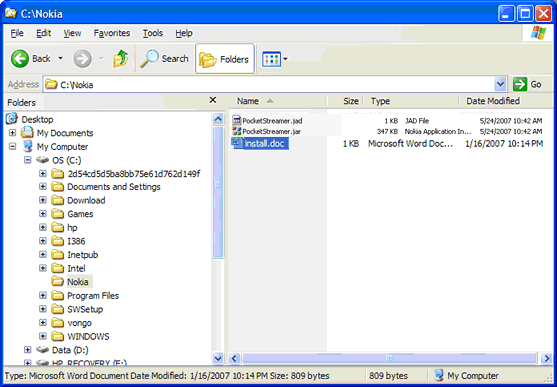
Task: Open the Forward history dropdown arrow
Action: point(101,59)
